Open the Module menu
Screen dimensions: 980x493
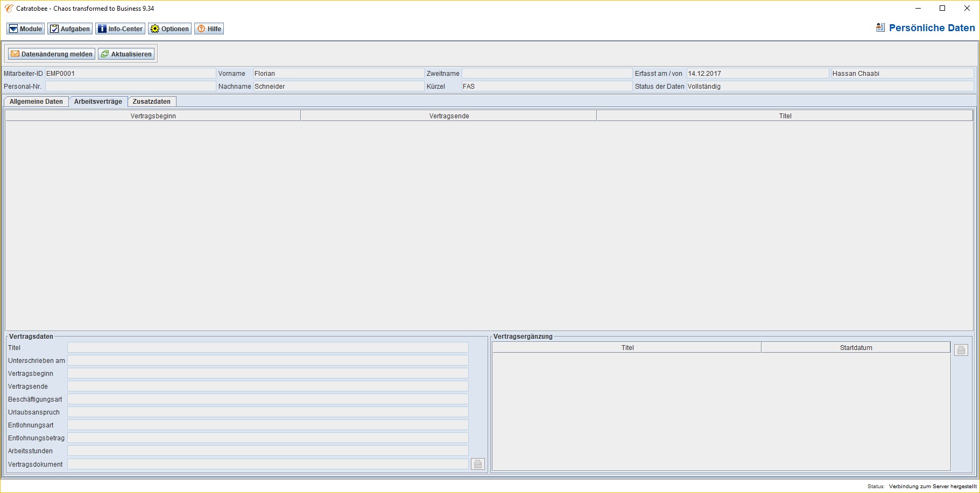[x=25, y=29]
